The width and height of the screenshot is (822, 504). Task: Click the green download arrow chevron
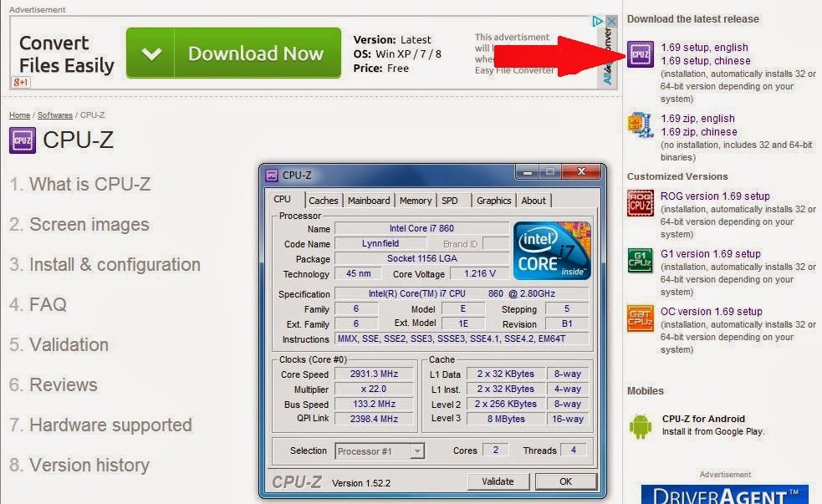[151, 53]
